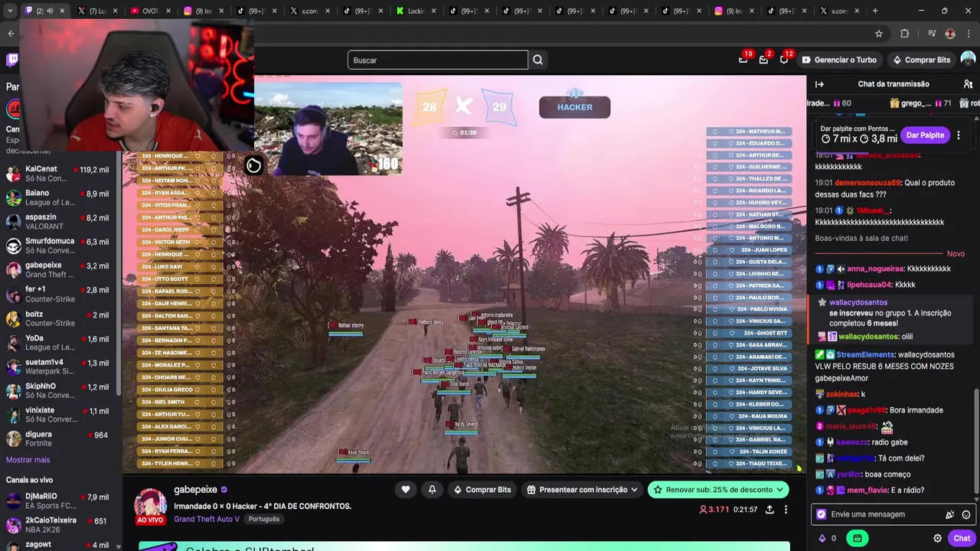Open the emote picker in chat input
The height and width of the screenshot is (551, 980).
coord(966,515)
